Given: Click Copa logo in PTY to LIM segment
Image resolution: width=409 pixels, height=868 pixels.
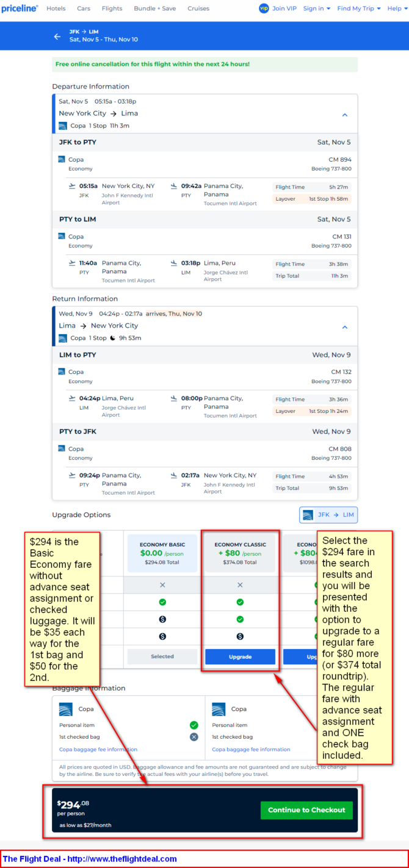Looking at the screenshot, I should (62, 236).
